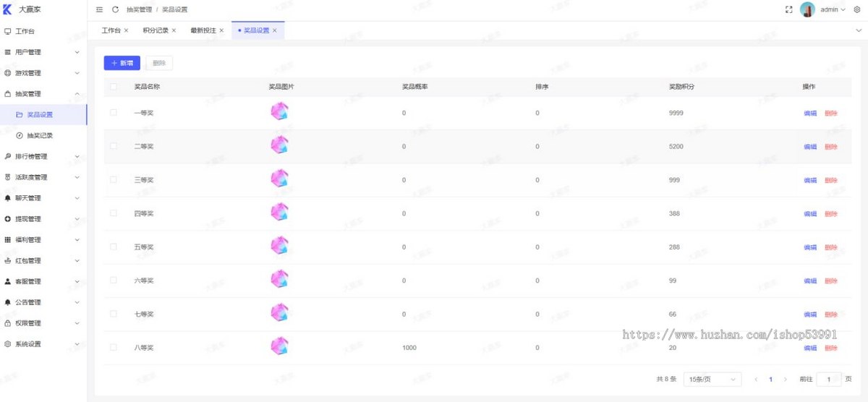868x402 pixels.
Task: Click the 前往 page number input field
Action: pyautogui.click(x=829, y=379)
